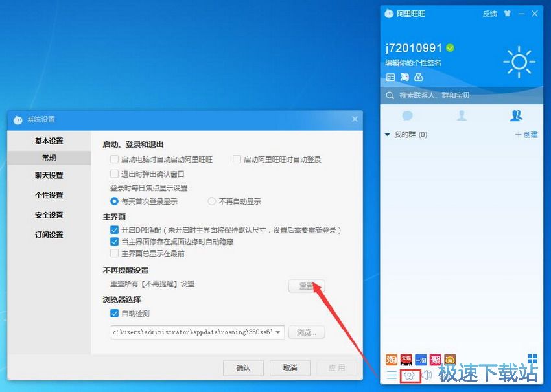Open the pink 聚 Juhuasuan icon
Screen dimensions: 551x392
pos(436,360)
